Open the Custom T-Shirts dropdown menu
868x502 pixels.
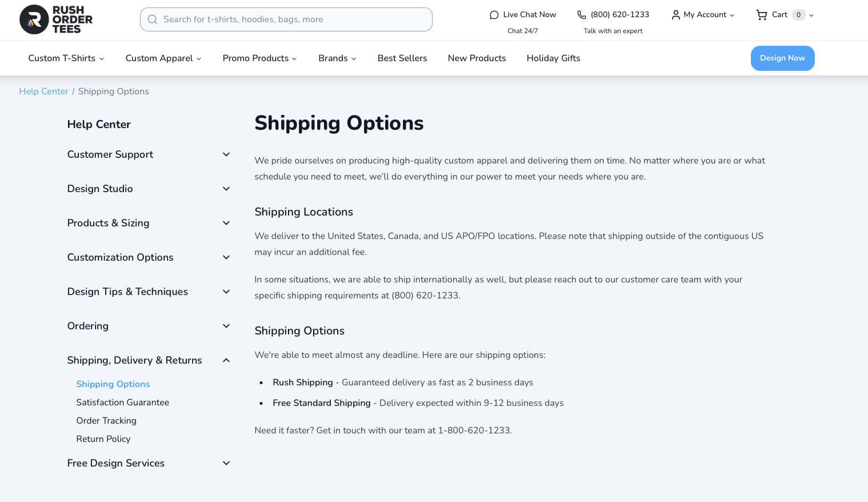pos(66,58)
